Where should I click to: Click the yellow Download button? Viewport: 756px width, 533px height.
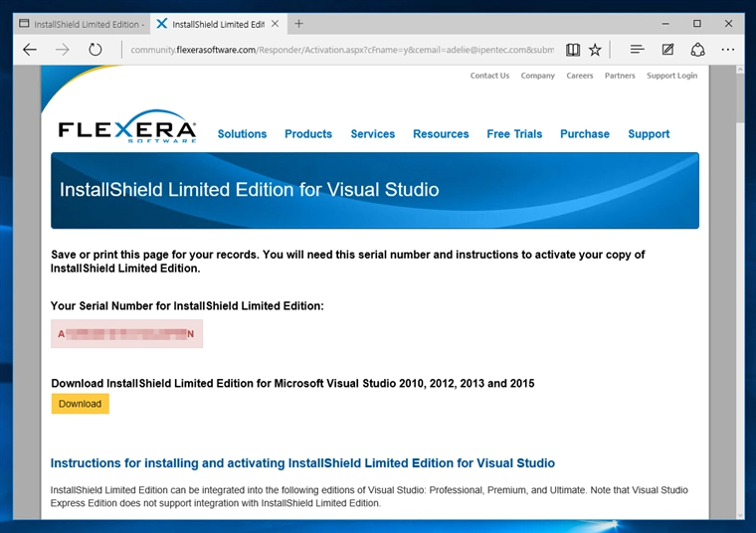[80, 404]
